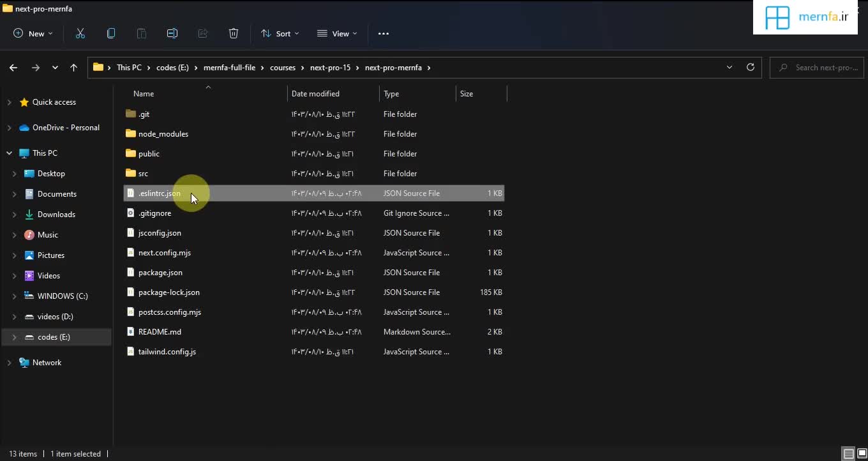Refresh the current folder view
This screenshot has height=461, width=868.
(751, 67)
